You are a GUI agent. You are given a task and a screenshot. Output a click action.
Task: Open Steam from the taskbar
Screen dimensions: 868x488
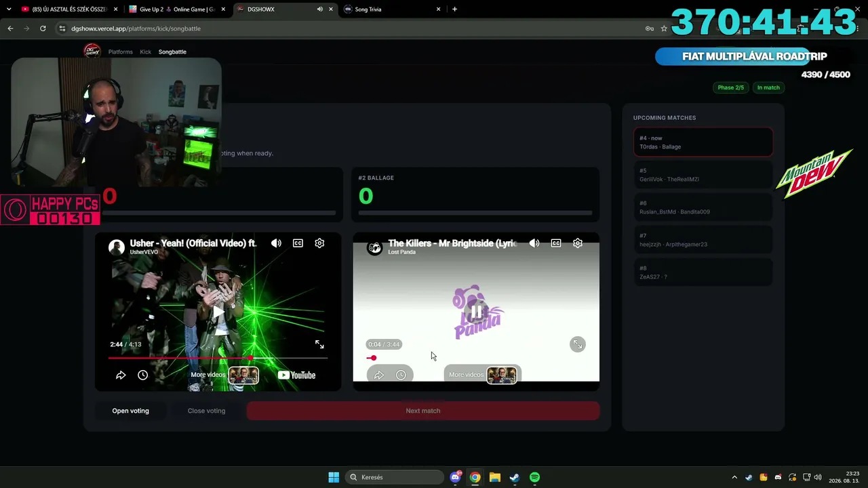point(514,477)
